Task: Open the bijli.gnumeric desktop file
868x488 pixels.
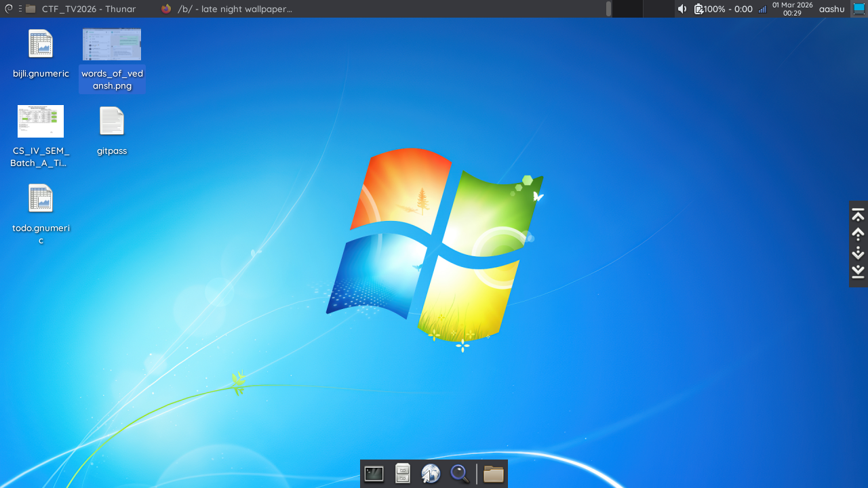Action: (41, 45)
